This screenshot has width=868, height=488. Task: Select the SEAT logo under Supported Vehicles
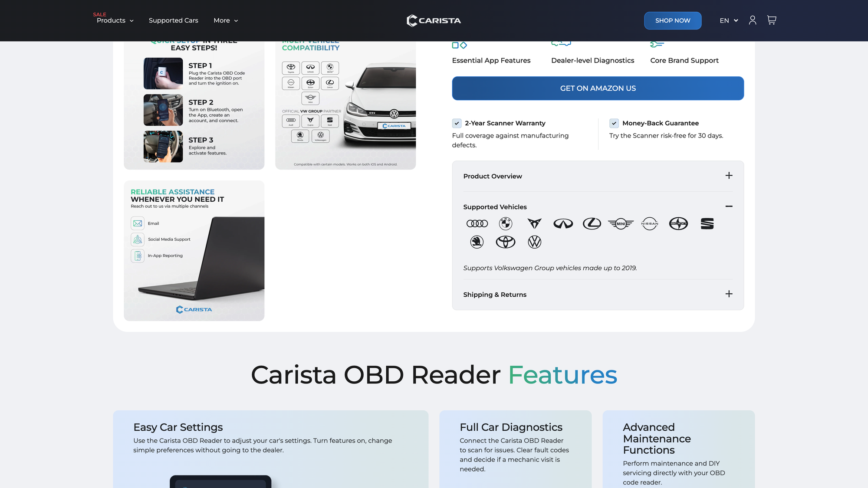pyautogui.click(x=707, y=224)
